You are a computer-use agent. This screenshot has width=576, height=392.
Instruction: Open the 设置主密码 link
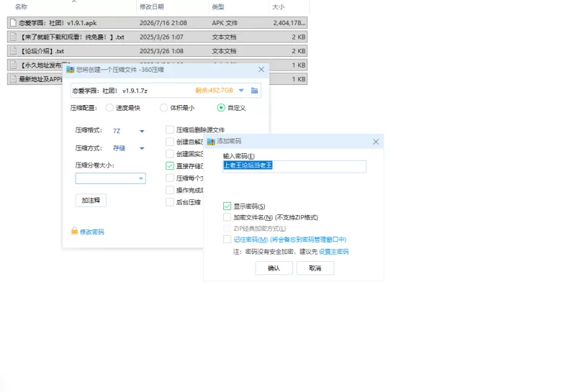tap(333, 252)
